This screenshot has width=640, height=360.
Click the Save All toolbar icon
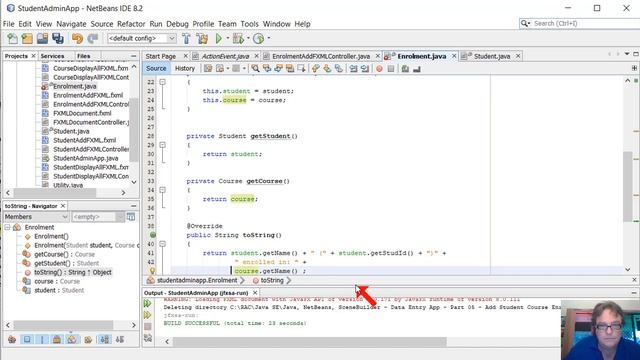[x=58, y=38]
